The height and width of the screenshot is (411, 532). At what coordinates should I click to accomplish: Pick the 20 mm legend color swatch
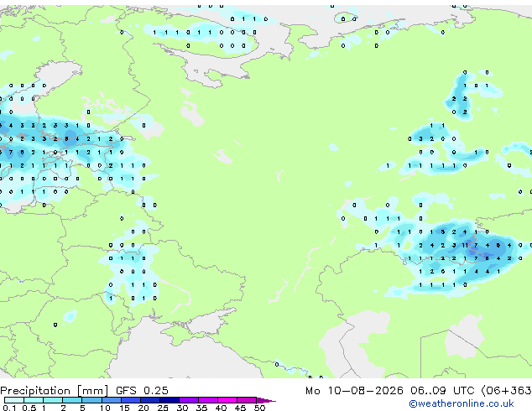(149, 400)
